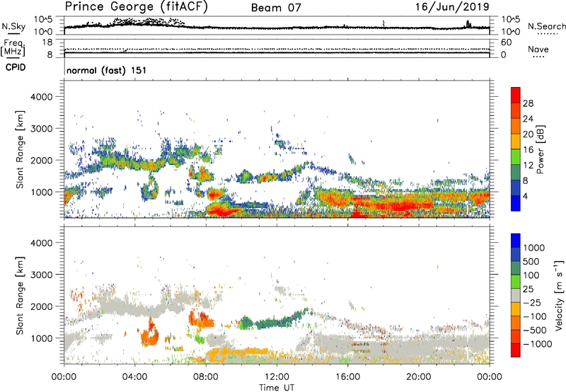Click the gray band in the Velocity colorbar
The image size is (566, 392).
pyautogui.click(x=516, y=296)
